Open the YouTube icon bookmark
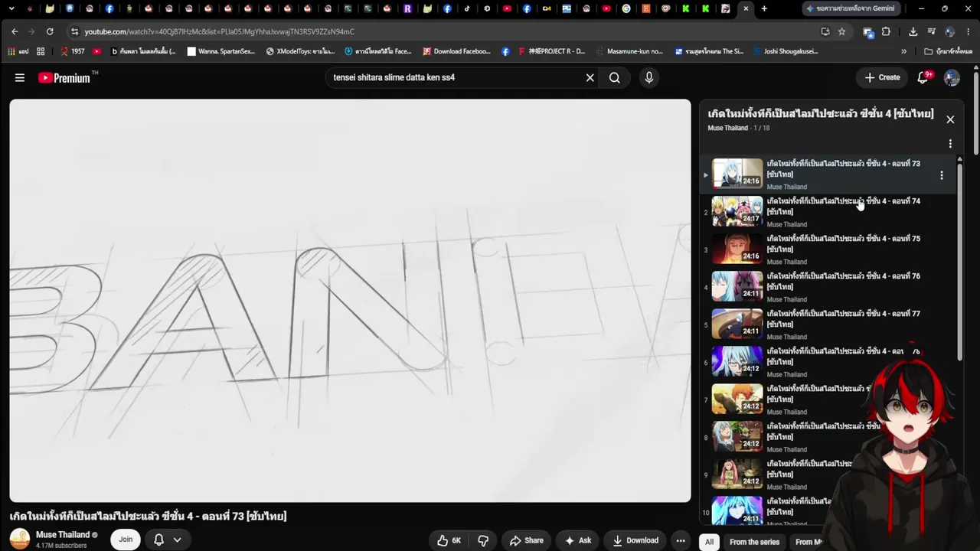980x551 pixels. tap(96, 51)
